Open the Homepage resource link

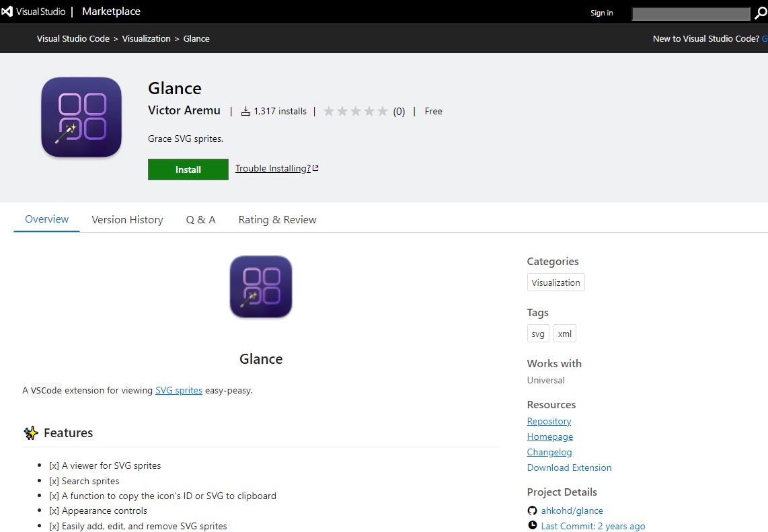(550, 436)
